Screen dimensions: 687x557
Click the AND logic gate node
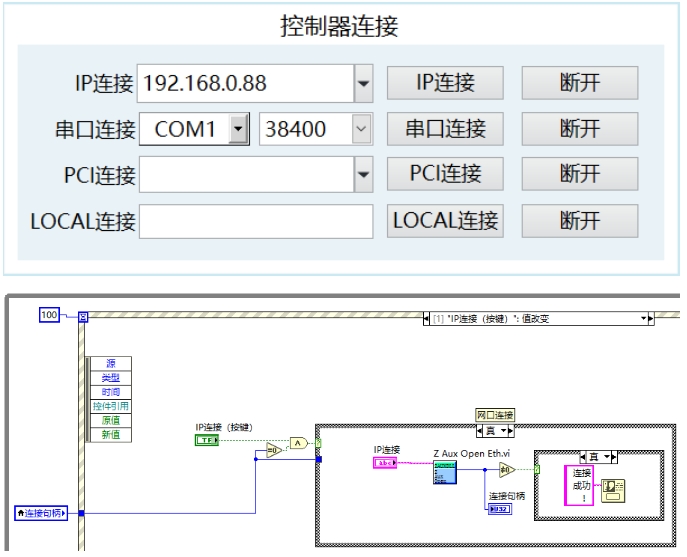tap(299, 443)
